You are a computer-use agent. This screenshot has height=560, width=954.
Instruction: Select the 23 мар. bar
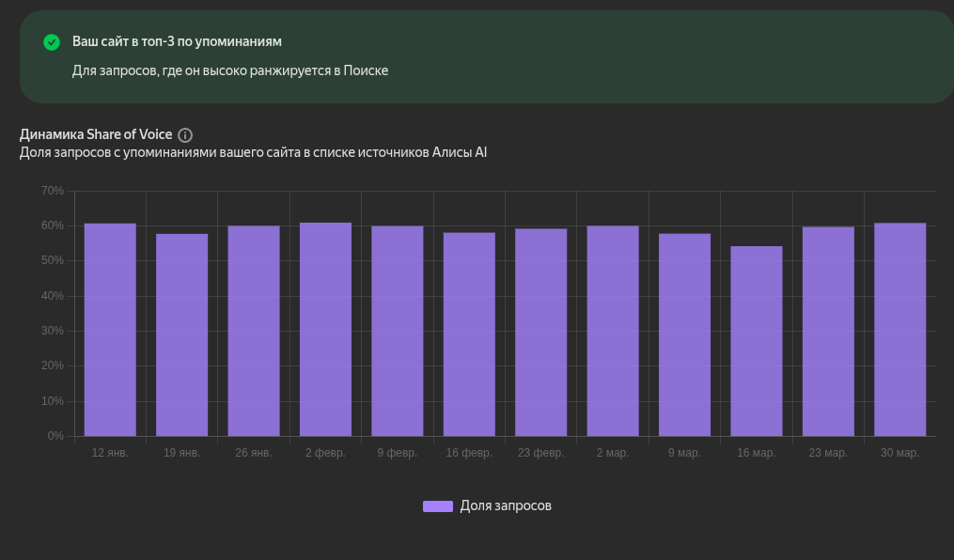pyautogui.click(x=828, y=332)
